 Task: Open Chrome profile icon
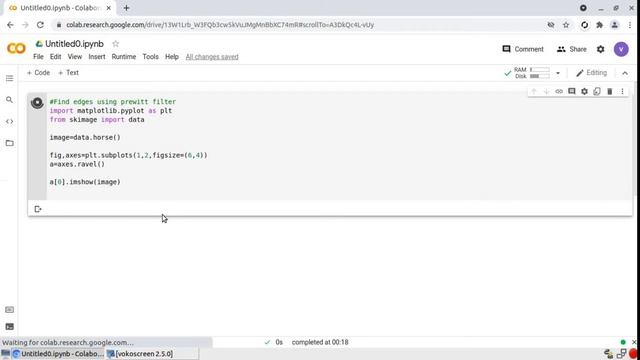pos(614,25)
